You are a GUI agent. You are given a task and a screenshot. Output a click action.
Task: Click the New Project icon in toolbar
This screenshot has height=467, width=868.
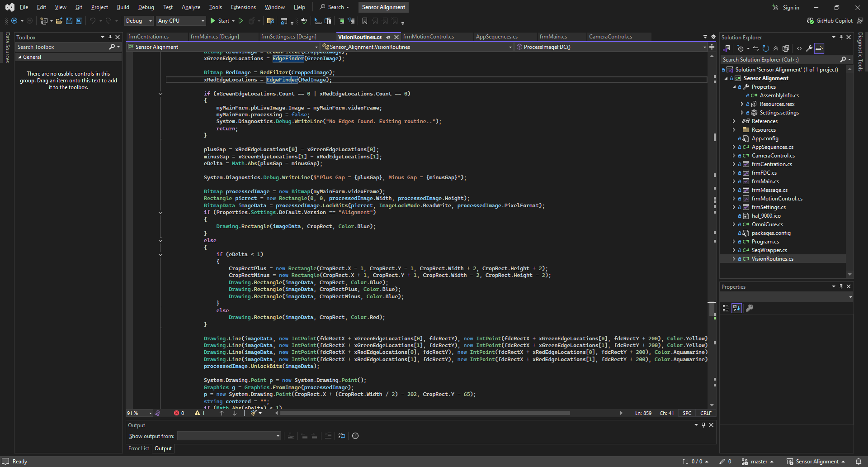coord(44,21)
